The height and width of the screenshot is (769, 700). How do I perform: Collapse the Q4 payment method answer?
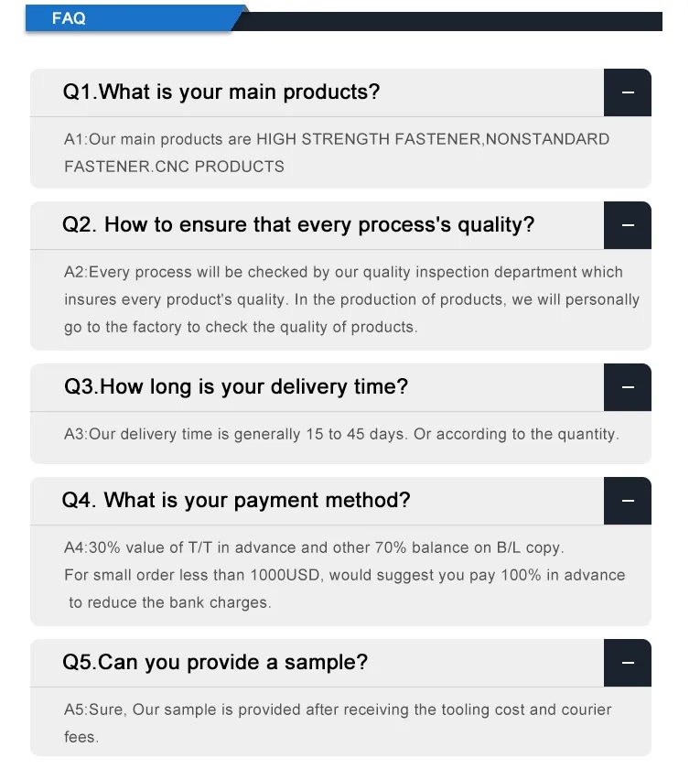[x=628, y=501]
